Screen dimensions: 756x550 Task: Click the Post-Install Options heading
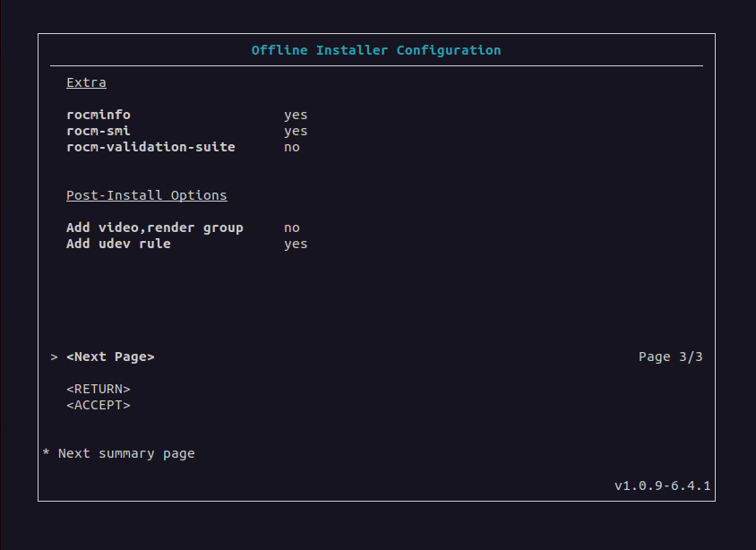[147, 195]
